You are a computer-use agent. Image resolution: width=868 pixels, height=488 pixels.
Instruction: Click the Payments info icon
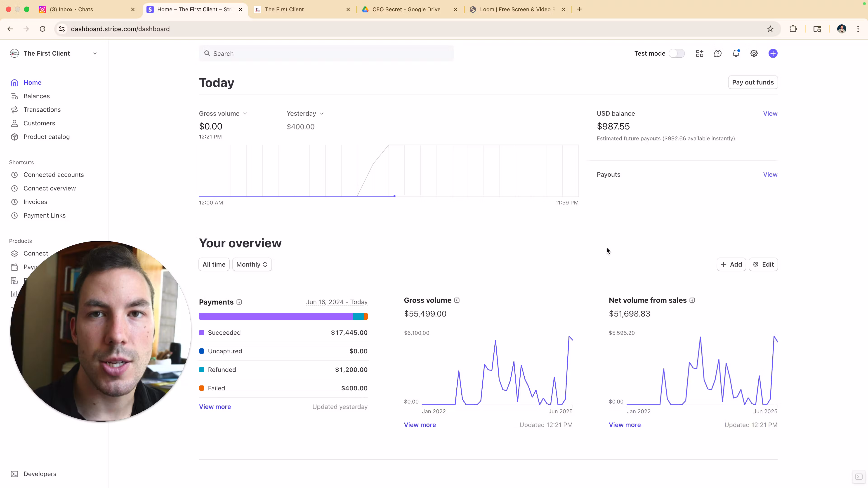239,302
